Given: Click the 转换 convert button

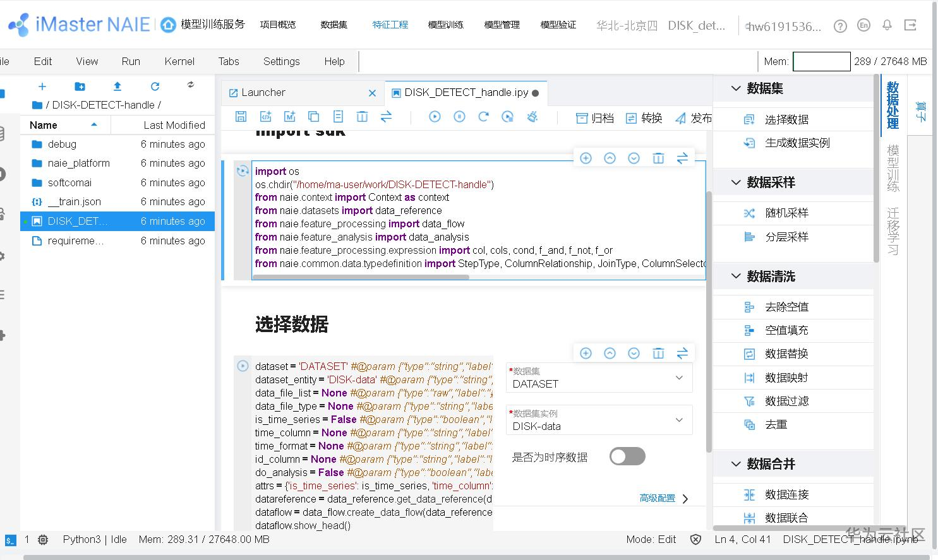Looking at the screenshot, I should 644,118.
